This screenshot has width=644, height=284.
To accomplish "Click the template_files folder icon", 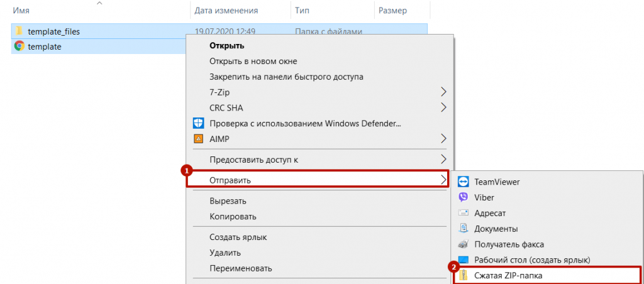I will [19, 31].
